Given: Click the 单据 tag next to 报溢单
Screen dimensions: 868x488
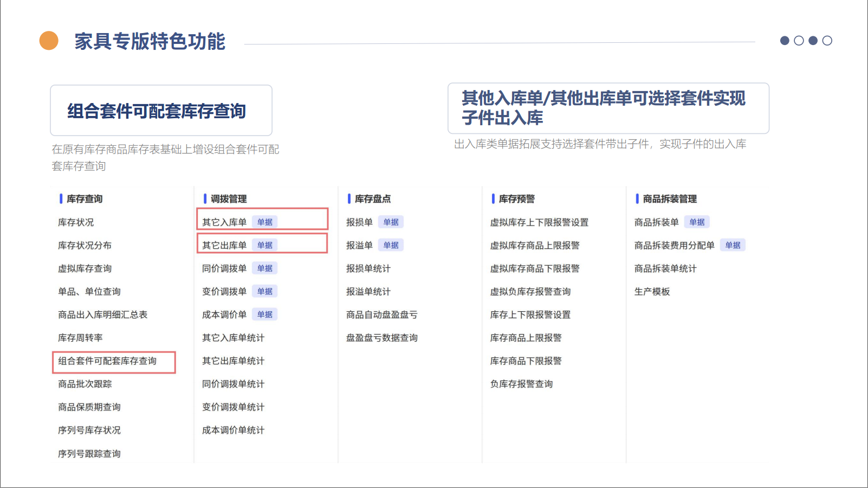Looking at the screenshot, I should click(x=391, y=245).
